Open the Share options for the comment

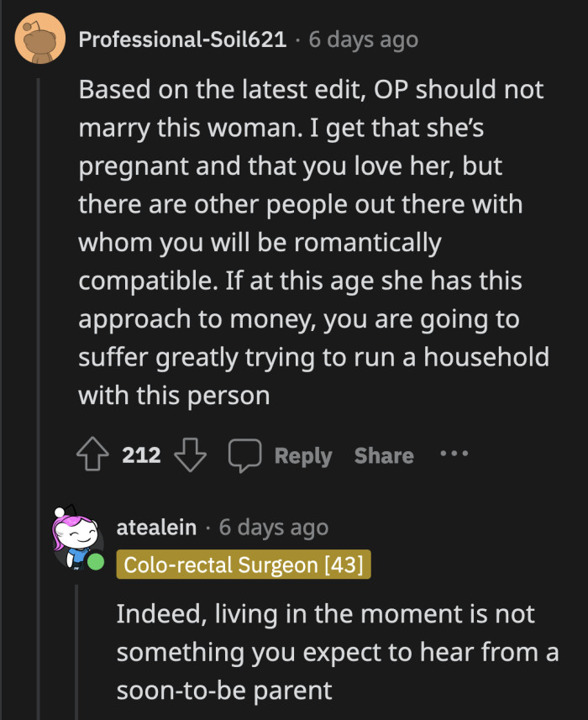point(383,455)
